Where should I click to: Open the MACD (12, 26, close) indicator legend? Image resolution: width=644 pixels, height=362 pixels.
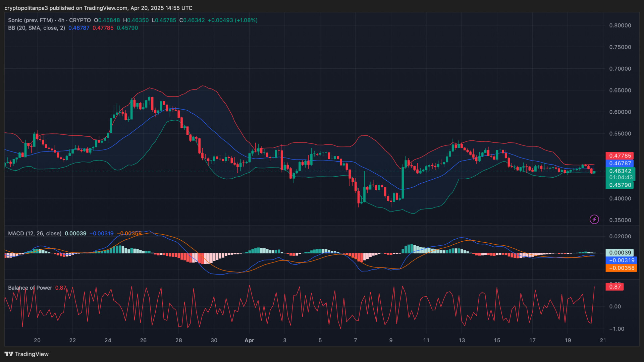35,233
